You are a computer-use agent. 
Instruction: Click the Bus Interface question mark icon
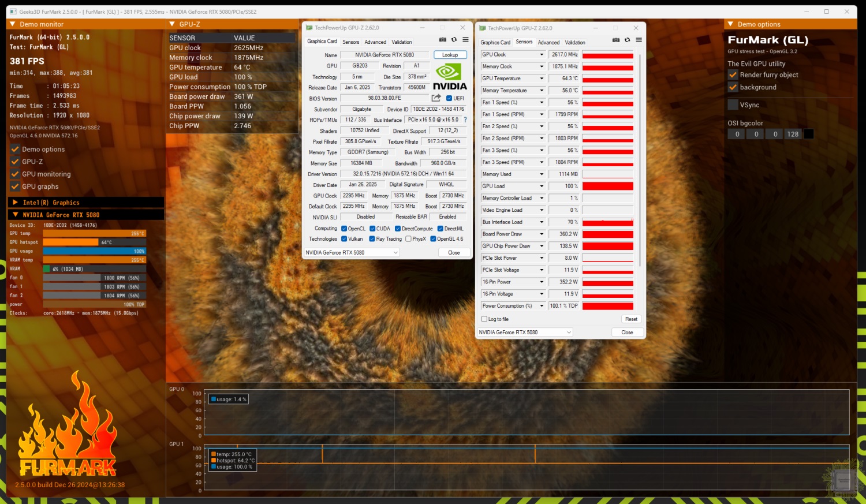point(465,120)
